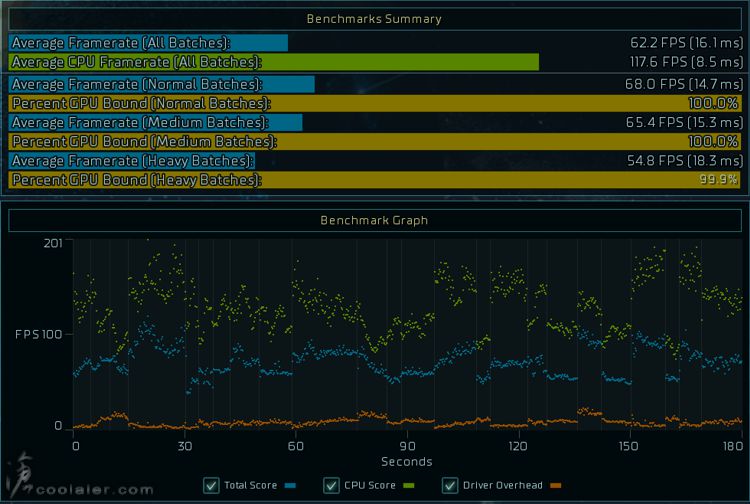The height and width of the screenshot is (504, 750).
Task: Disable the Driver Overhead checkbox
Action: click(x=450, y=485)
